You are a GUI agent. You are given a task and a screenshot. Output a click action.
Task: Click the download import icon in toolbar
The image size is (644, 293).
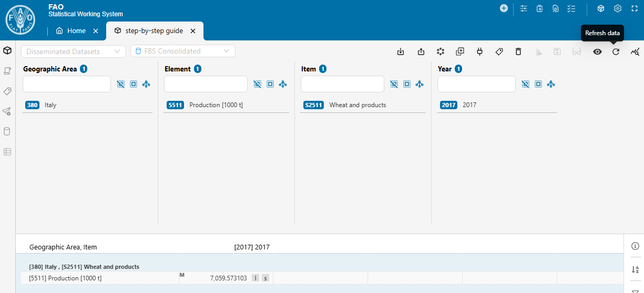tap(401, 51)
